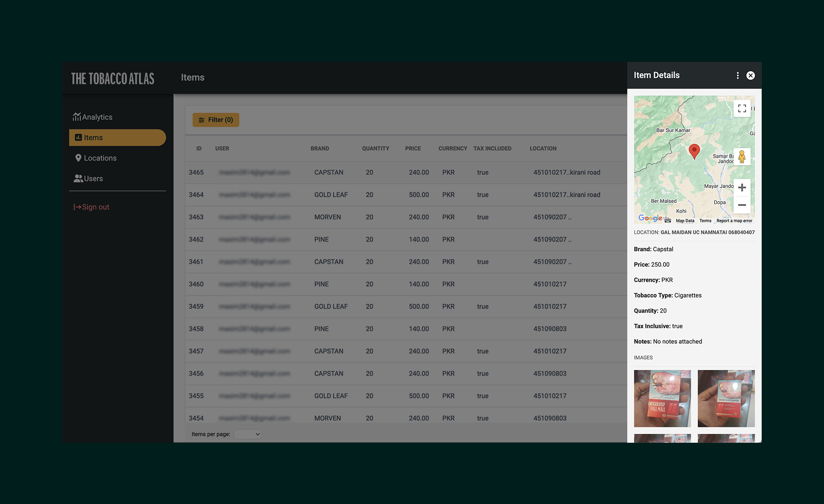Click THE TOBACCO ATLAS logo
This screenshot has width=824, height=504.
pyautogui.click(x=112, y=78)
